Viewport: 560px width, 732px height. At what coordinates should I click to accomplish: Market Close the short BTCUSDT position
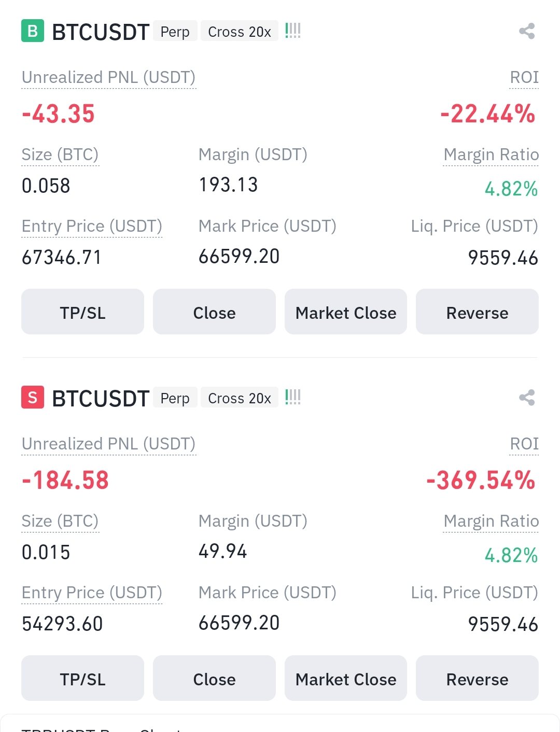345,679
